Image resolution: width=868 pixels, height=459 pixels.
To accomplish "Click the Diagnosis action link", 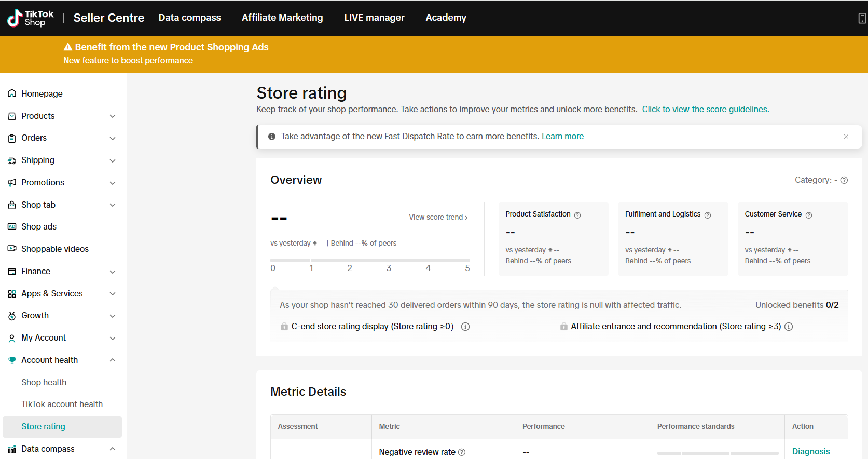I will coord(810,451).
